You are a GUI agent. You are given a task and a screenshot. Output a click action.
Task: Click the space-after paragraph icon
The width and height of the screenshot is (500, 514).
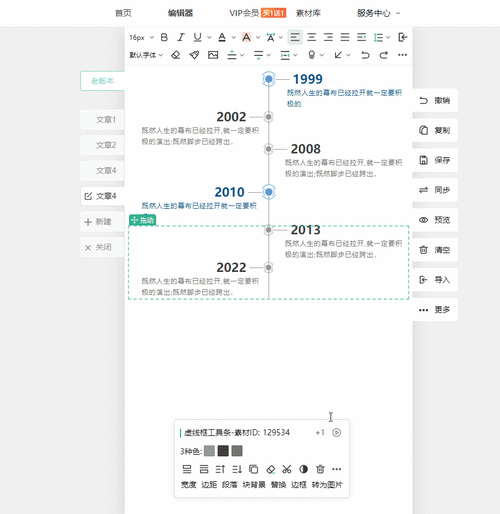pos(258,55)
